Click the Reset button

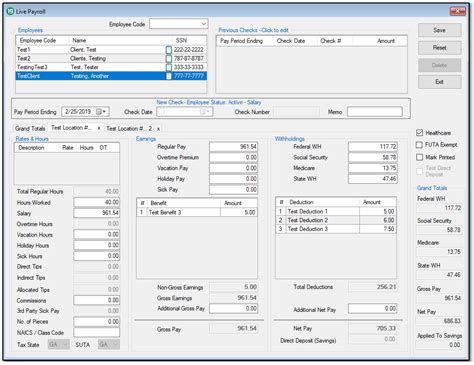(x=440, y=48)
